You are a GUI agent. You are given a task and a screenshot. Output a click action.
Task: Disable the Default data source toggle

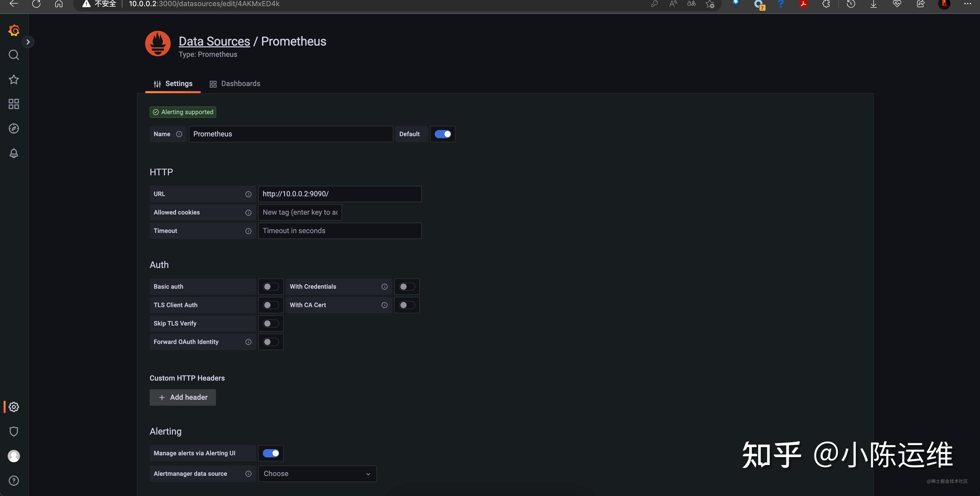(x=443, y=134)
